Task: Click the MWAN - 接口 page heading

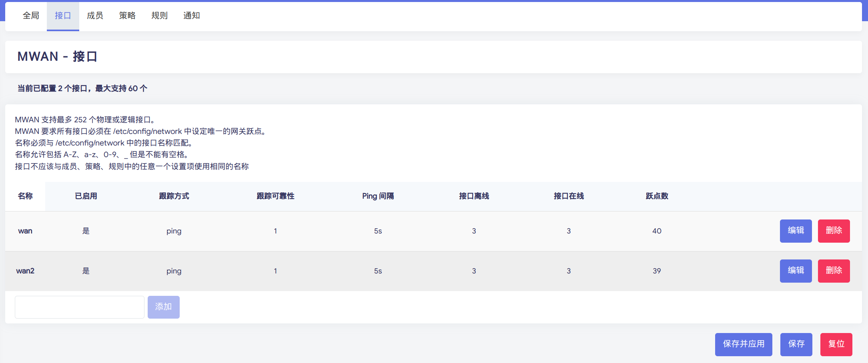Action: coord(57,56)
